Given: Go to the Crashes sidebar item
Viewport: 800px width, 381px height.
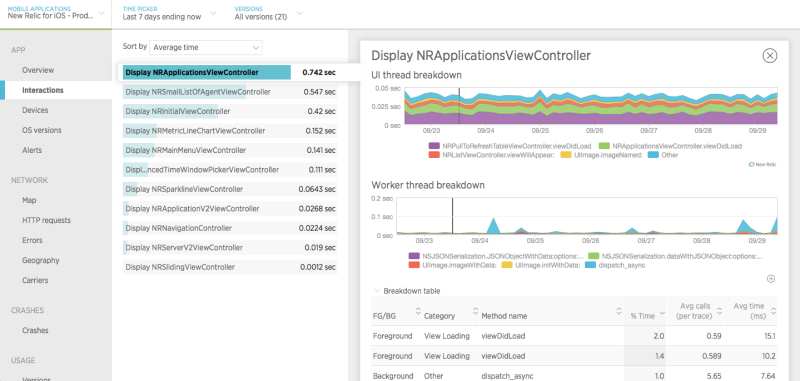Looking at the screenshot, I should [x=35, y=331].
